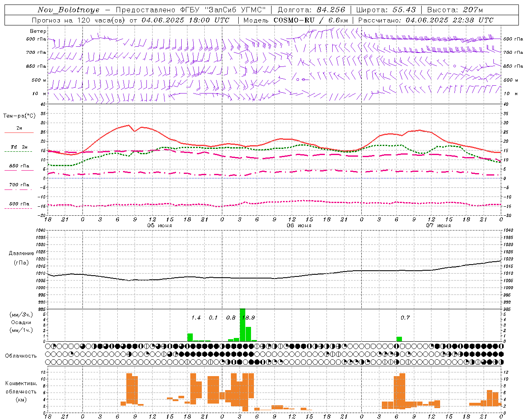Viewport: 525px width, 420px height.
Task: Click the 500 гПа entry in temperature legend
Action: pyautogui.click(x=19, y=204)
